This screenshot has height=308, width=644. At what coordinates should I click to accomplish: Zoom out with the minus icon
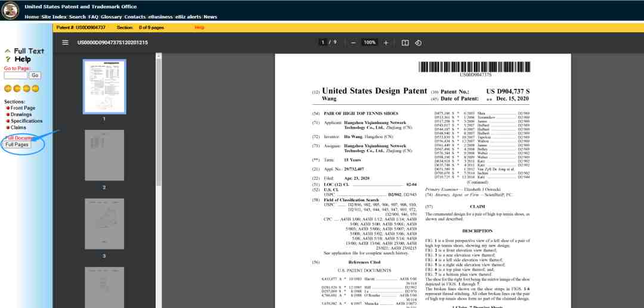353,43
